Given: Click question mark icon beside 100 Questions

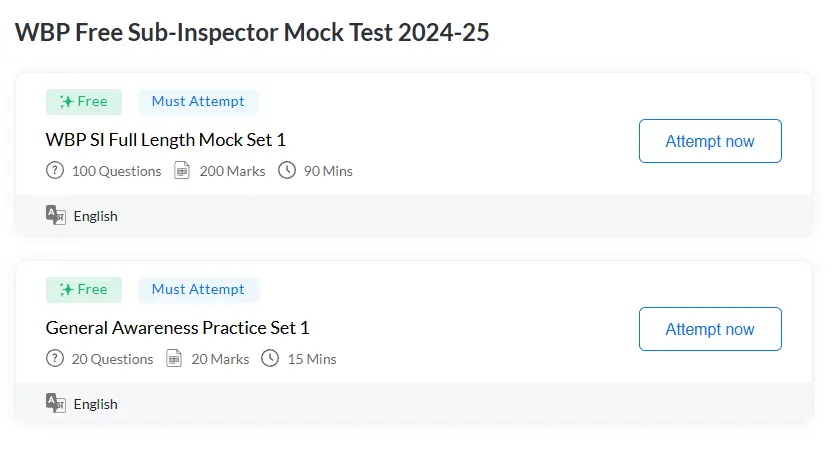Looking at the screenshot, I should 55,171.
